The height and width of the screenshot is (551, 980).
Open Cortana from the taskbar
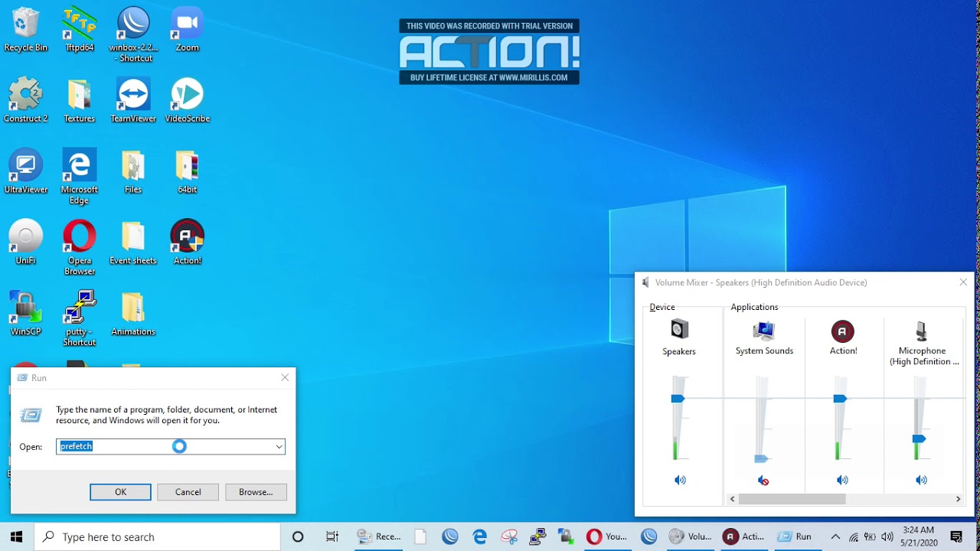298,536
